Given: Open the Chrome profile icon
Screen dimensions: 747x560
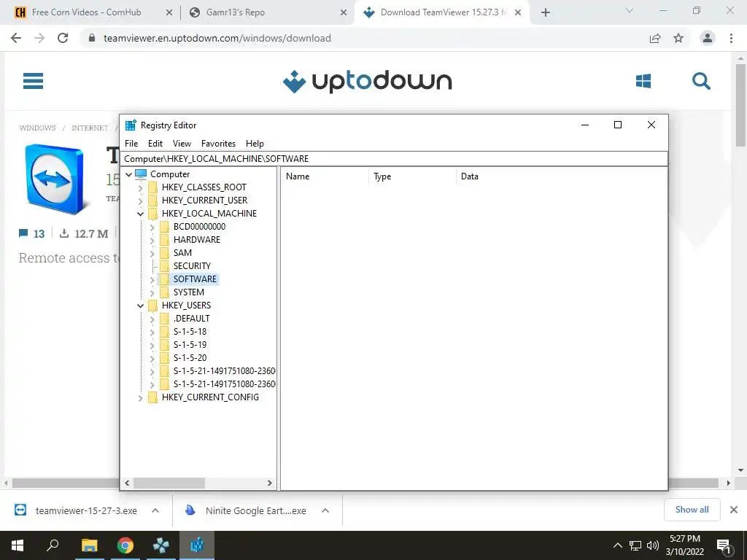Looking at the screenshot, I should [x=708, y=38].
